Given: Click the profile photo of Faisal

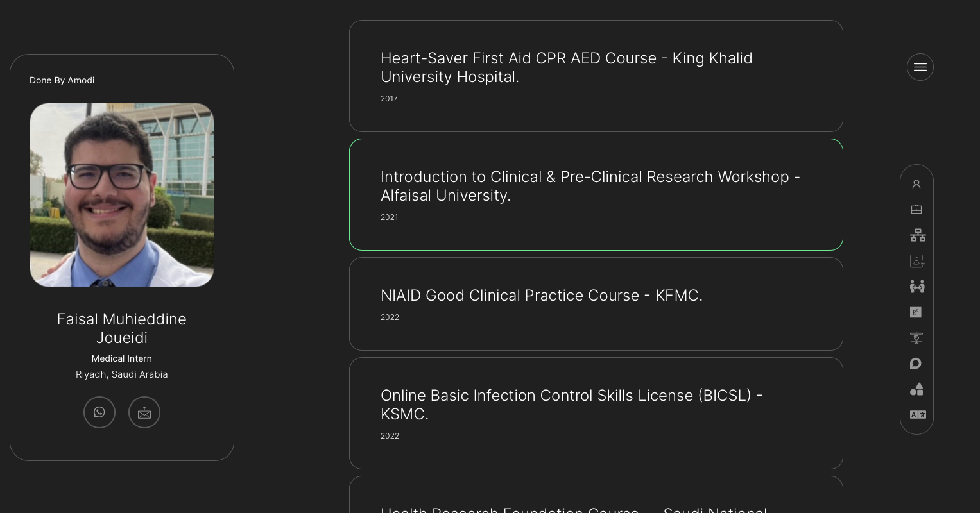Looking at the screenshot, I should point(122,195).
